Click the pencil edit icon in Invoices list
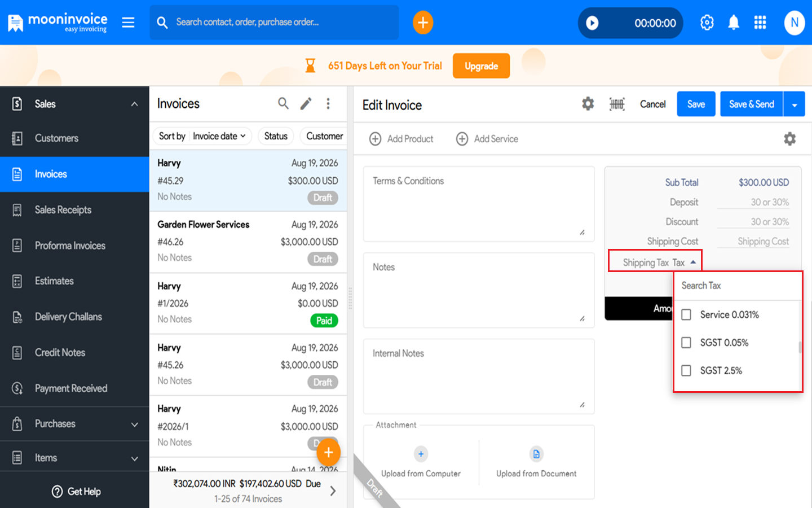Image resolution: width=812 pixels, height=508 pixels. coord(306,103)
